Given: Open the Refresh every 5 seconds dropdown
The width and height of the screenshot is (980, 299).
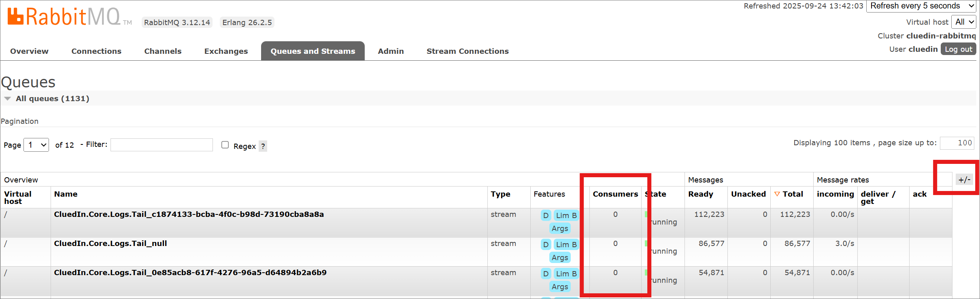Looking at the screenshot, I should pos(920,6).
